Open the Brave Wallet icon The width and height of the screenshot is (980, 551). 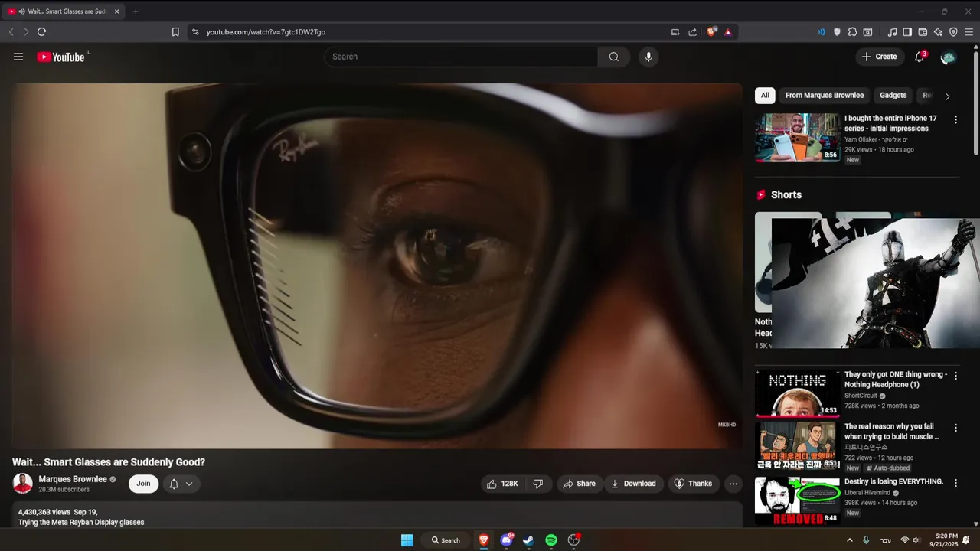[923, 32]
